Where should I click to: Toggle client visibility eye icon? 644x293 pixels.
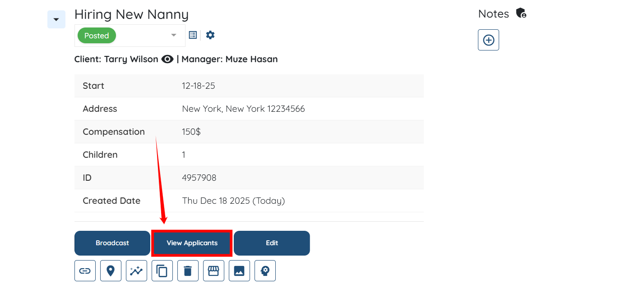167,59
